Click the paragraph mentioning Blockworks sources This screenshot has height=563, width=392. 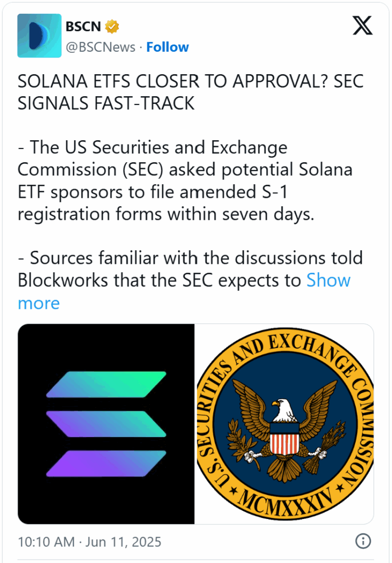coord(159,269)
